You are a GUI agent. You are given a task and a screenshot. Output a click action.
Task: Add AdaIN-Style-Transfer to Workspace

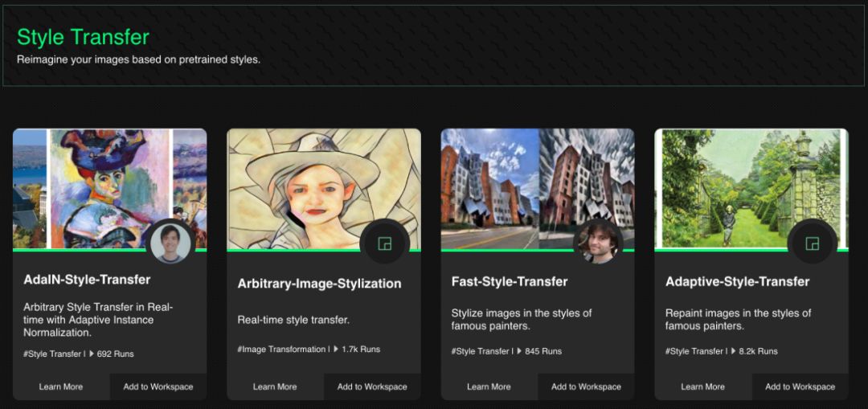pyautogui.click(x=158, y=387)
